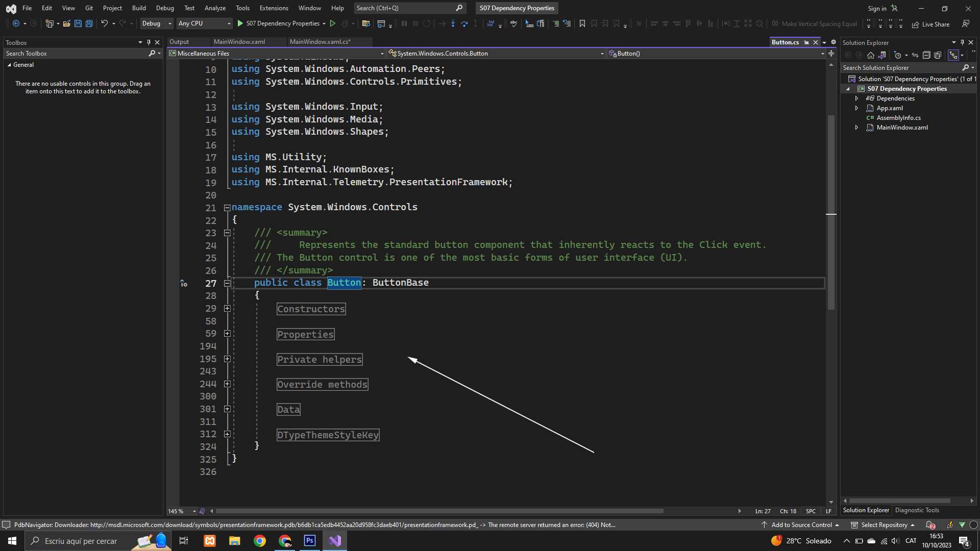Click Add to Source Control
The height and width of the screenshot is (551, 980).
(x=801, y=525)
